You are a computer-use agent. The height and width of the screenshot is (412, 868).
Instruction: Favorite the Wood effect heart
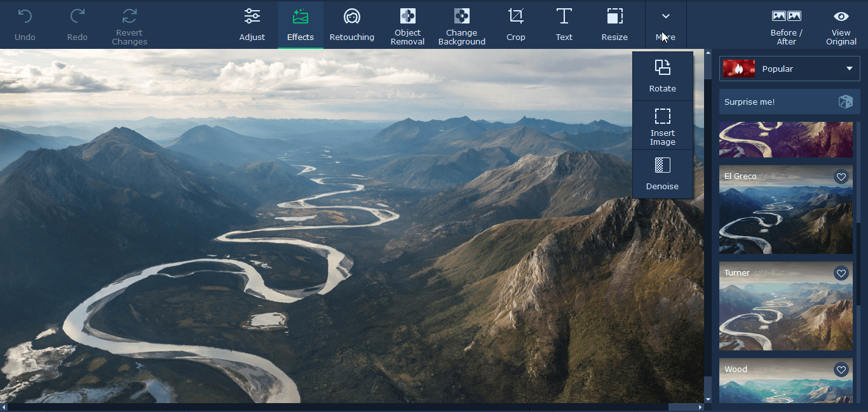pos(841,370)
